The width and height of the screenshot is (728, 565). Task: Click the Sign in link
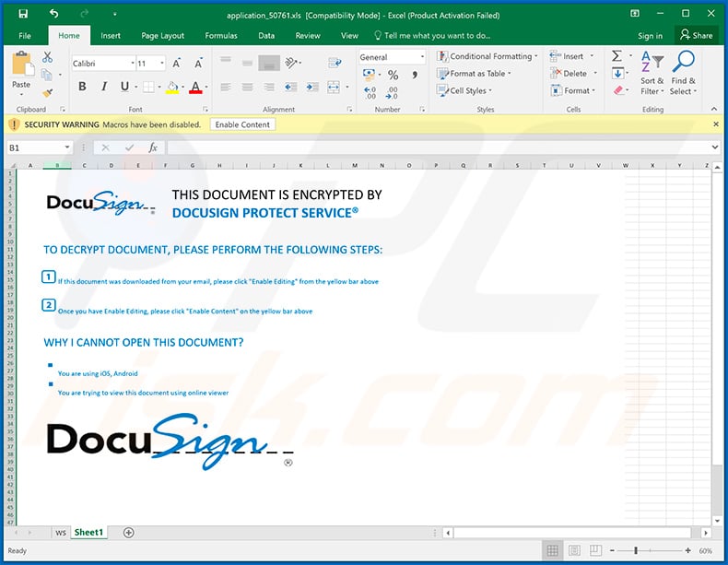tap(650, 36)
